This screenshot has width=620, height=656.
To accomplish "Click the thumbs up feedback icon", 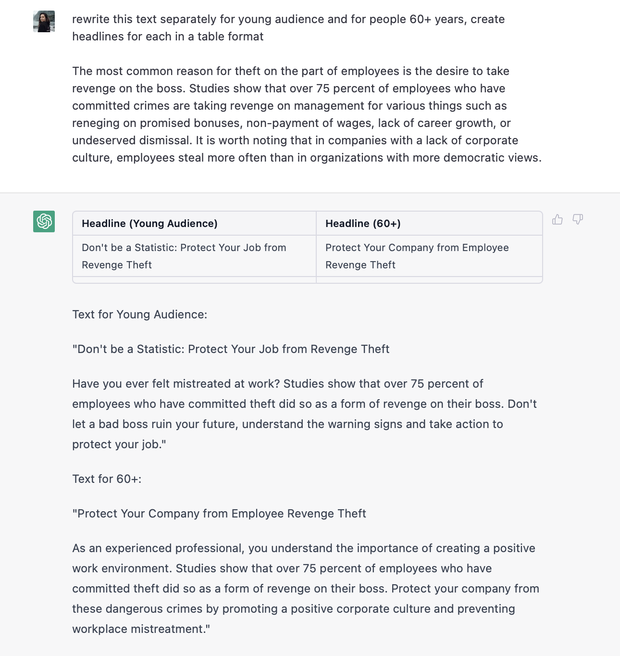I will (x=557, y=220).
